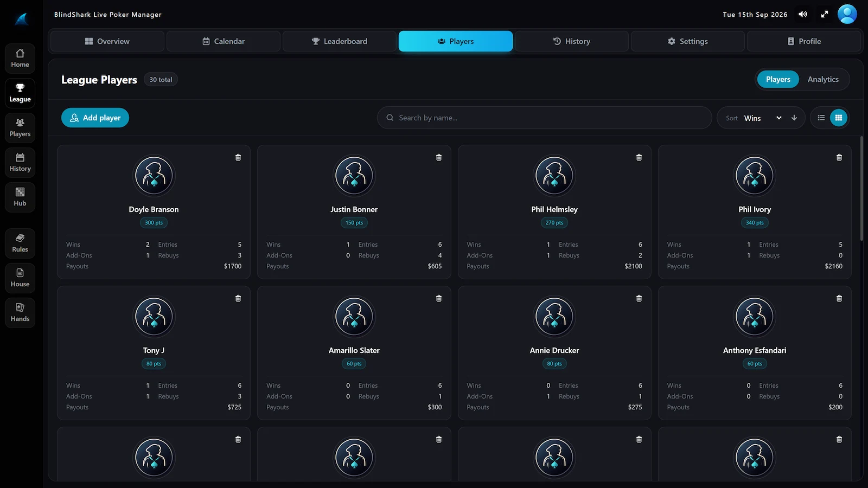Click the Search by name field
Screen dimensions: 868x488
544,118
